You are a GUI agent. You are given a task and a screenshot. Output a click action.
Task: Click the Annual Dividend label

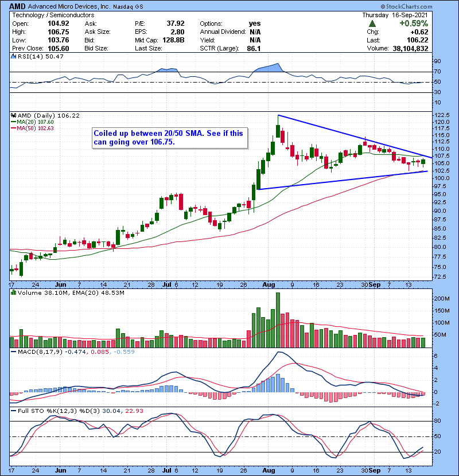[x=223, y=32]
